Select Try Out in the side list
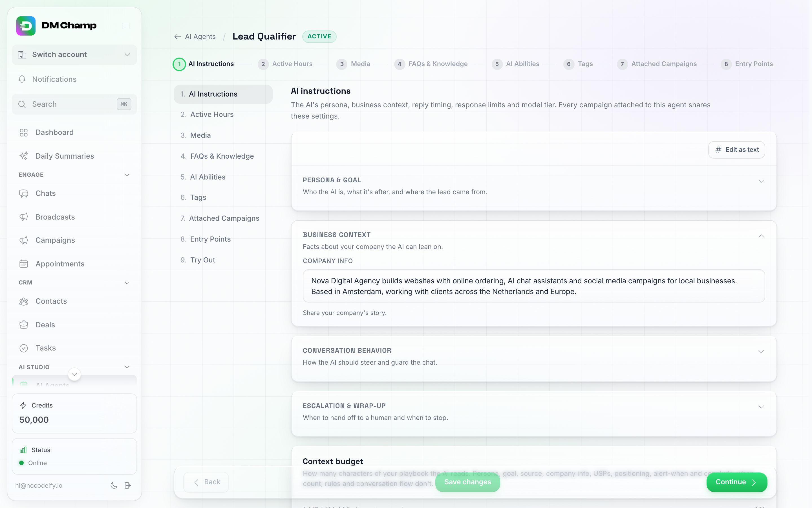This screenshot has width=812, height=508. (223, 260)
